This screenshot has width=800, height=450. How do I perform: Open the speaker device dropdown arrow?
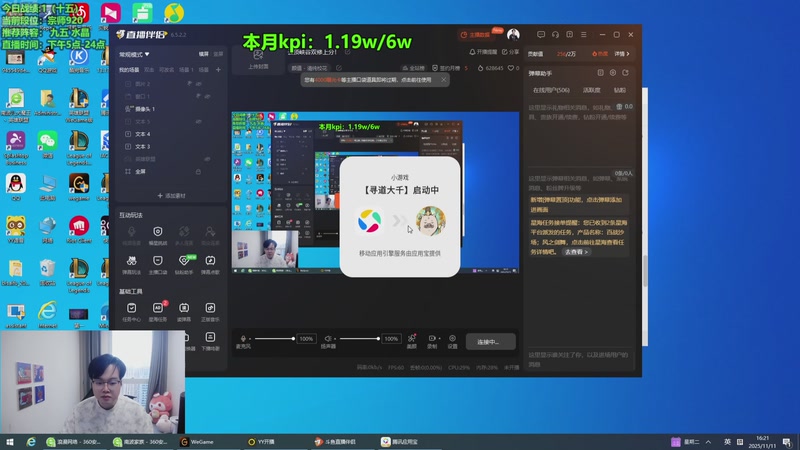click(x=335, y=339)
